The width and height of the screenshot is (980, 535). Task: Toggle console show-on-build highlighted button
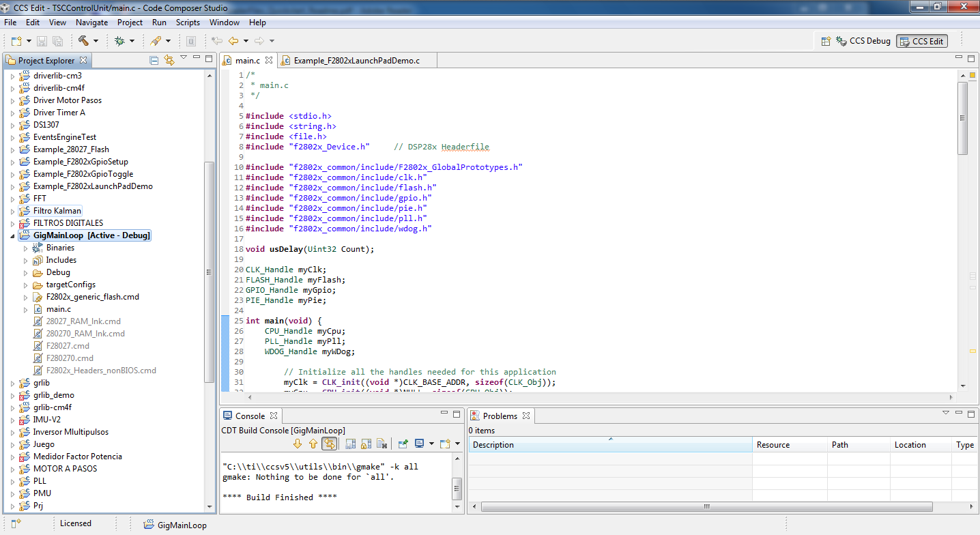[x=329, y=444]
